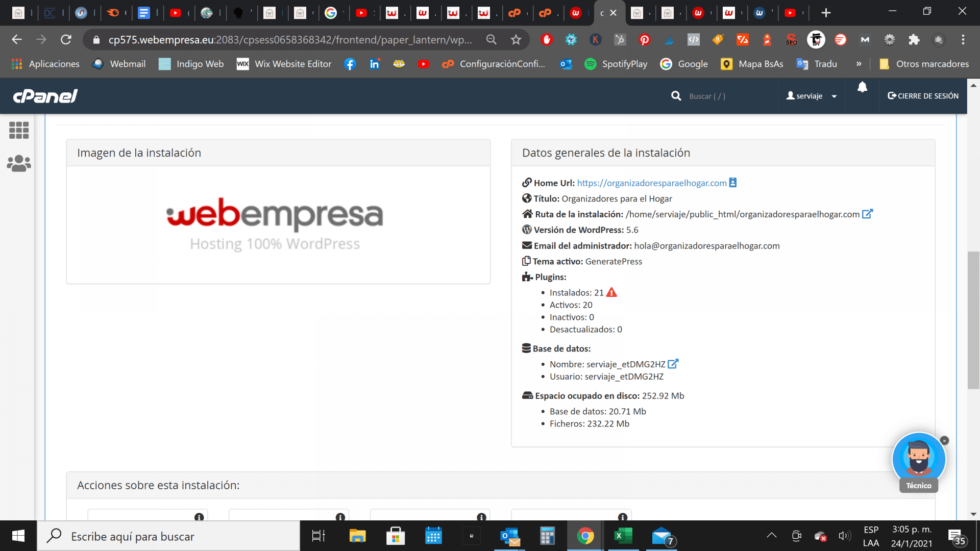Open the Home Url link organizadoresparaelhogar.com
Image resolution: width=980 pixels, height=551 pixels.
pos(651,183)
